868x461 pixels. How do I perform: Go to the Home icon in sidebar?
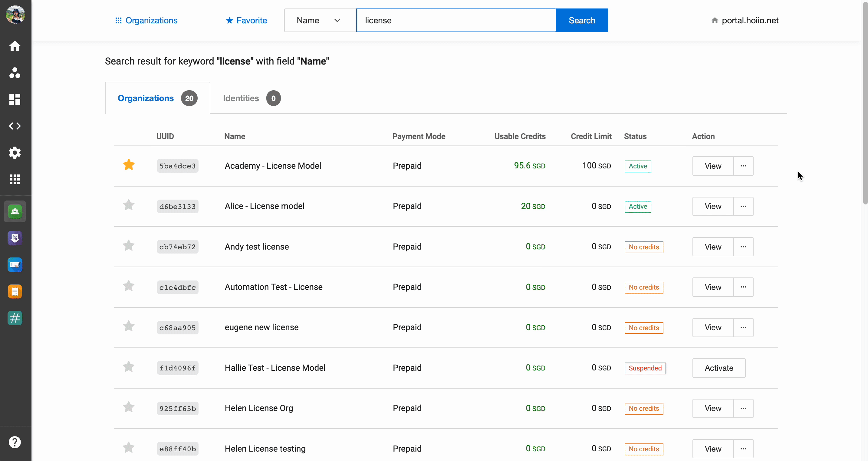(x=15, y=46)
